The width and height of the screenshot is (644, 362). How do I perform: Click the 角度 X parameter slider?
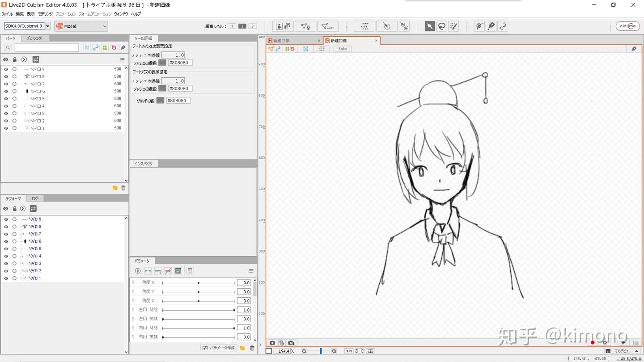click(198, 283)
